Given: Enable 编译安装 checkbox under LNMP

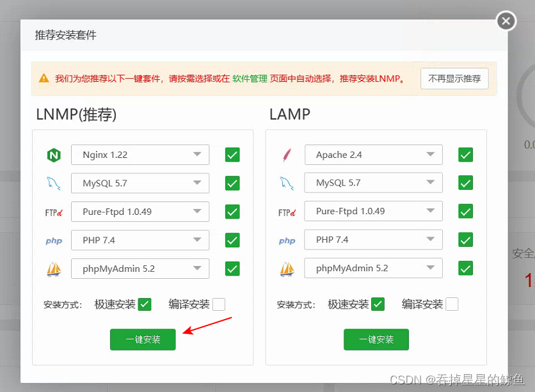Looking at the screenshot, I should tap(219, 304).
